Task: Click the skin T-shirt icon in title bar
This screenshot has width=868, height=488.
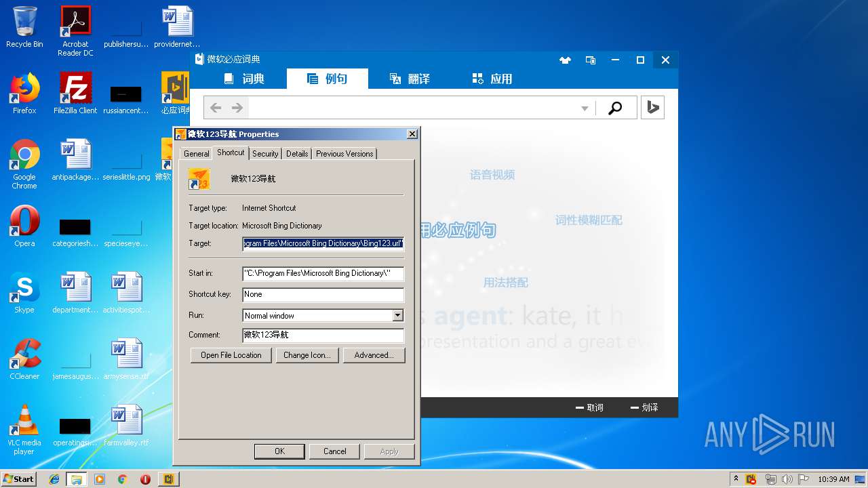Action: tap(565, 60)
